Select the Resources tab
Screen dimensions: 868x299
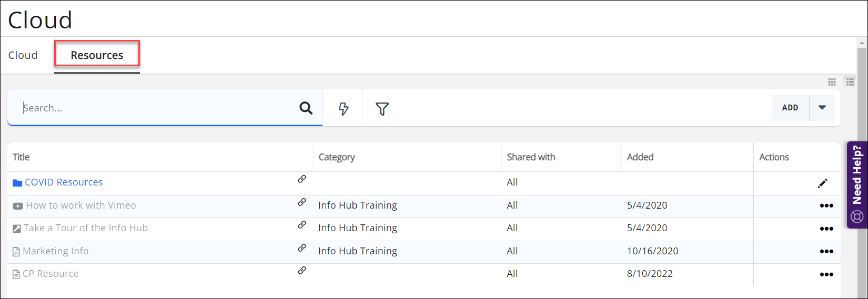97,55
